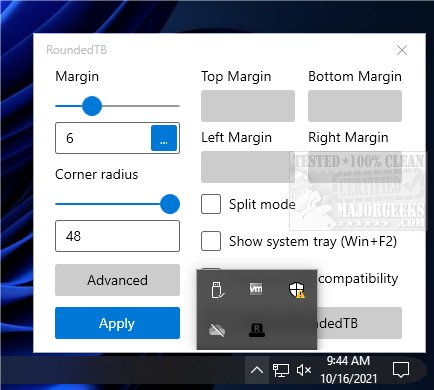Click the Safely Remove Hardware USB tray icon

[x=218, y=289]
